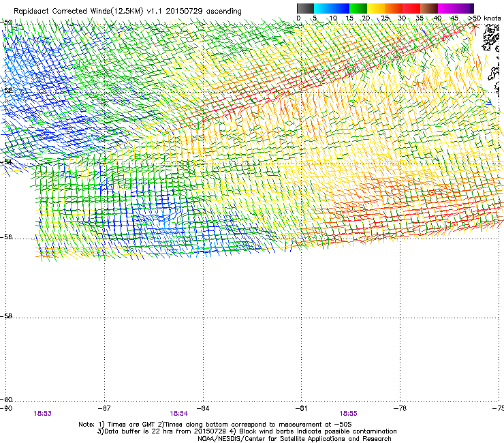Click the green 15–20 knots legend swatch

coord(358,8)
